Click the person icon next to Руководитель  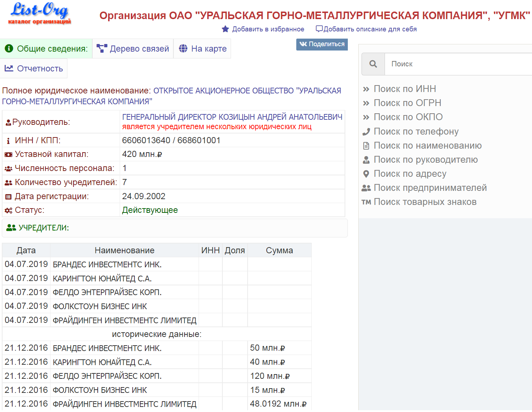[8, 123]
